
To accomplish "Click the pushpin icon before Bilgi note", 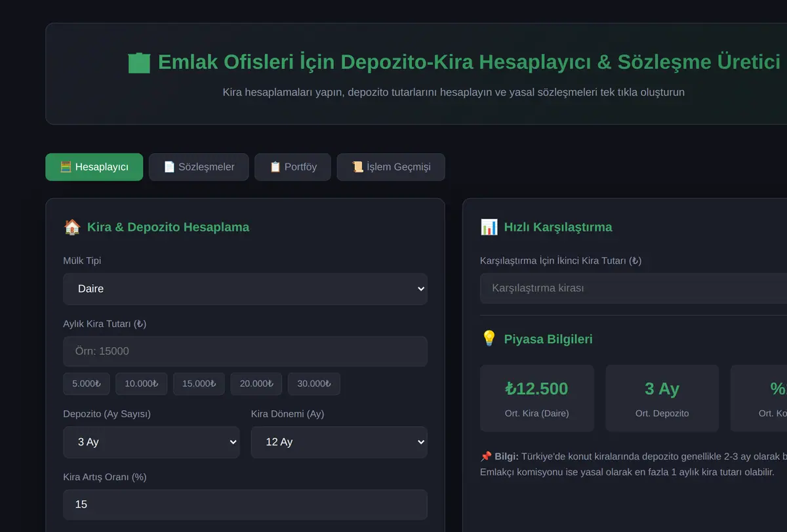I will [x=486, y=456].
